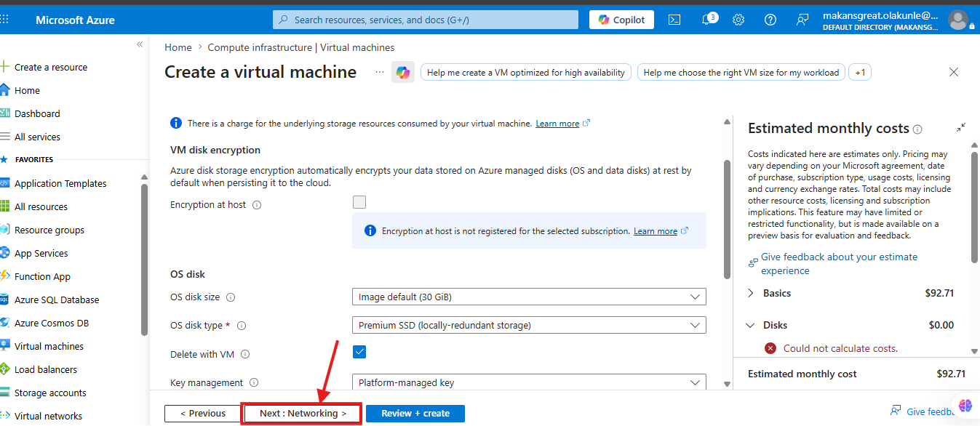Screen dimensions: 980x426
Task: Click the Dashboard icon in the sidebar
Action: [5, 113]
